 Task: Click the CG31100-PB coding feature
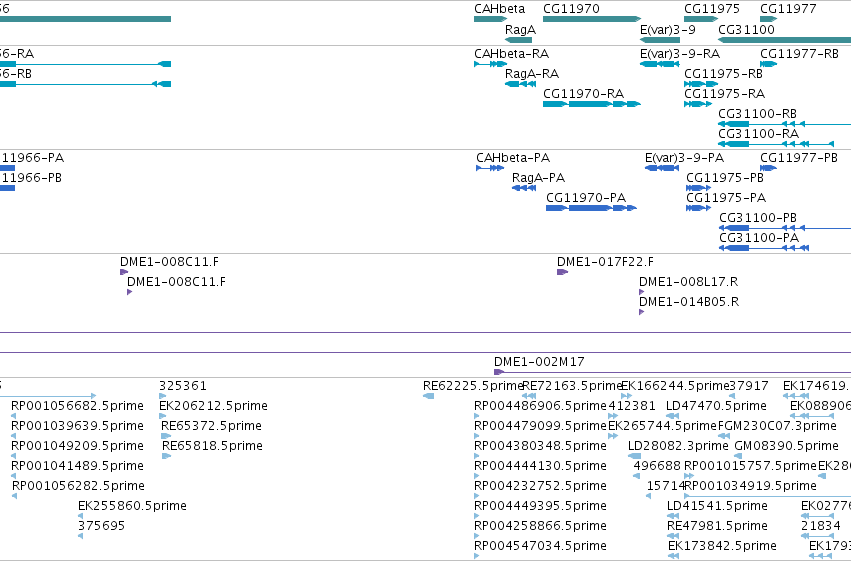tap(785, 228)
